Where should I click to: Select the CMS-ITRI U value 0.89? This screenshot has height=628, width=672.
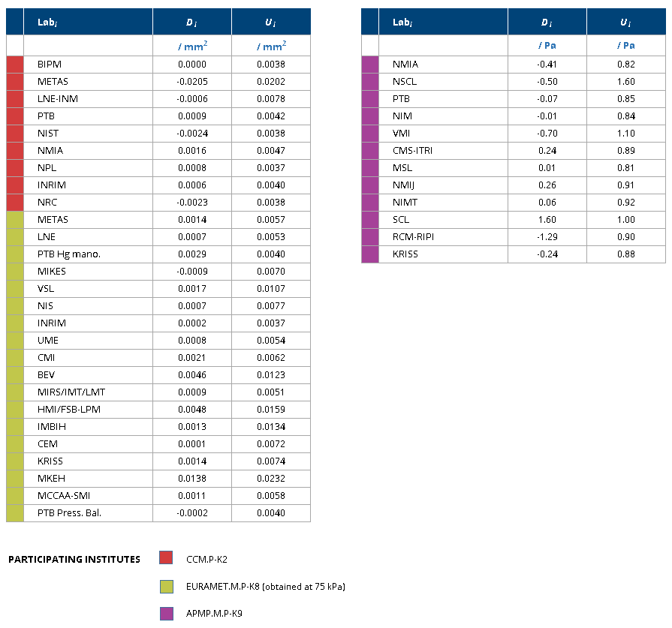tap(625, 151)
